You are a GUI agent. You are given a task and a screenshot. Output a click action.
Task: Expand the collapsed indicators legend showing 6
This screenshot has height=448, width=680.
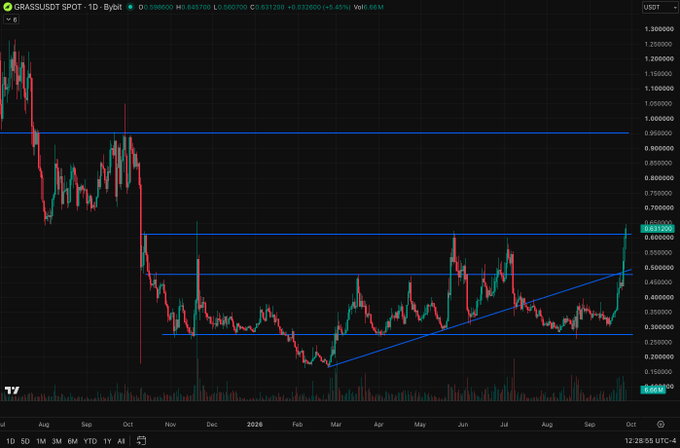tap(11, 20)
